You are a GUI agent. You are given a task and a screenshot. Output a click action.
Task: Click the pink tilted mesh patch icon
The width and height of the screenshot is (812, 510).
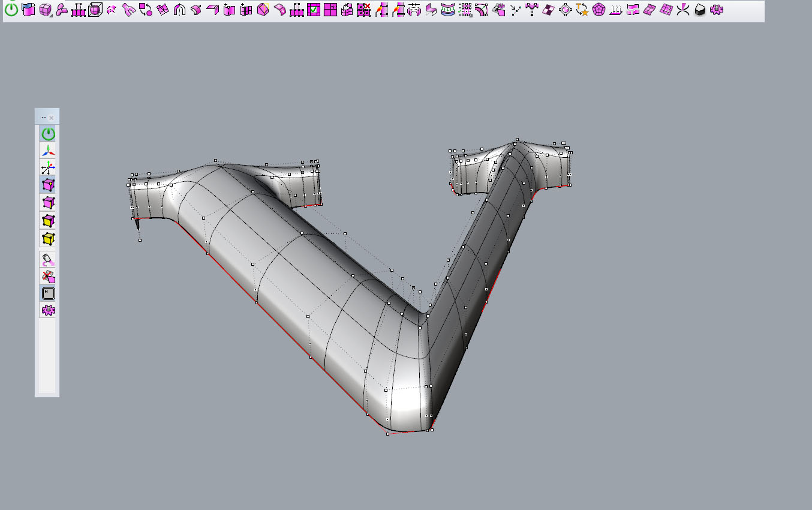pos(649,10)
